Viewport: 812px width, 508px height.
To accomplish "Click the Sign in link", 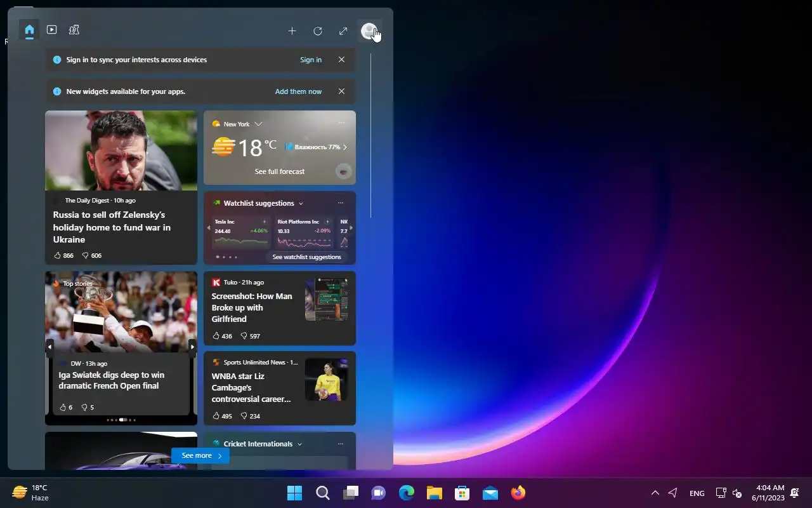I will 311,60.
